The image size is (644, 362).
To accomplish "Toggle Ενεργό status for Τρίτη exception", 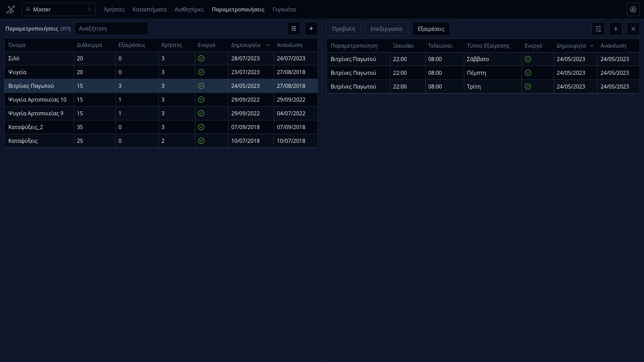I will (528, 86).
